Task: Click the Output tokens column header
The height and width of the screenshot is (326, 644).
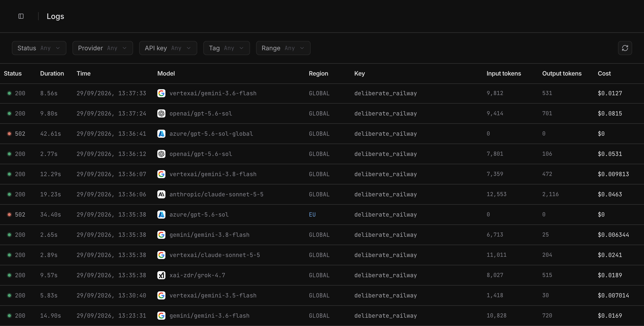Action: (x=562, y=74)
